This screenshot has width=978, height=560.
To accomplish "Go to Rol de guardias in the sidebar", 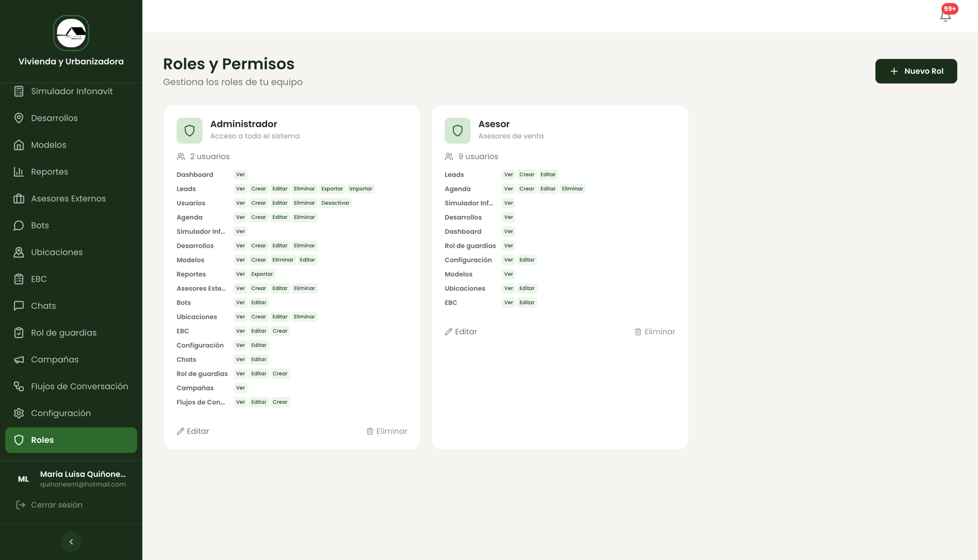I will (71, 333).
